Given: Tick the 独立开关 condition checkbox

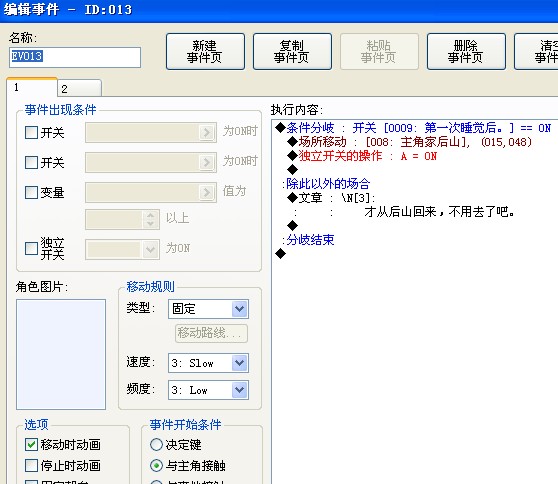Looking at the screenshot, I should coord(31,248).
